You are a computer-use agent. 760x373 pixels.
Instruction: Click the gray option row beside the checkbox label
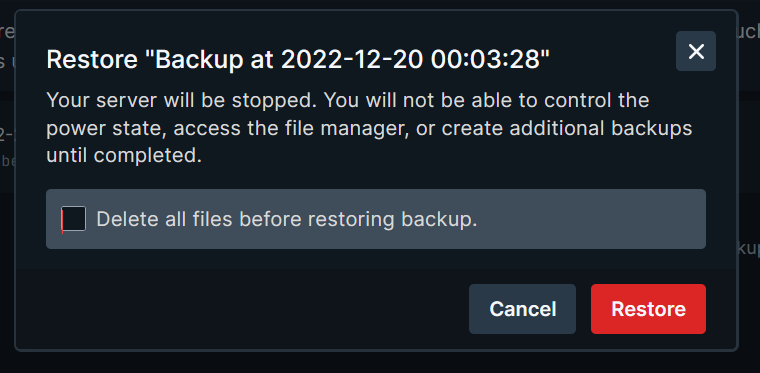[x=591, y=219]
